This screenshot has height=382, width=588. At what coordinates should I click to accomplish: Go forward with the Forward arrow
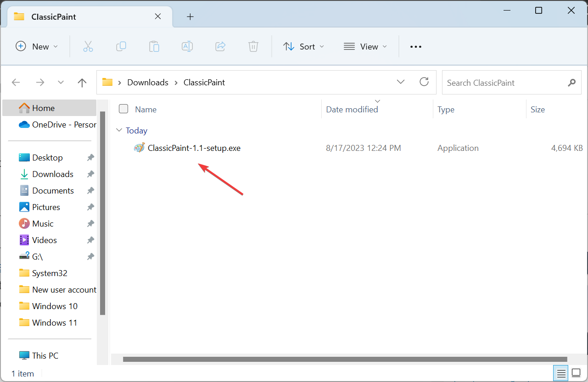pos(40,83)
